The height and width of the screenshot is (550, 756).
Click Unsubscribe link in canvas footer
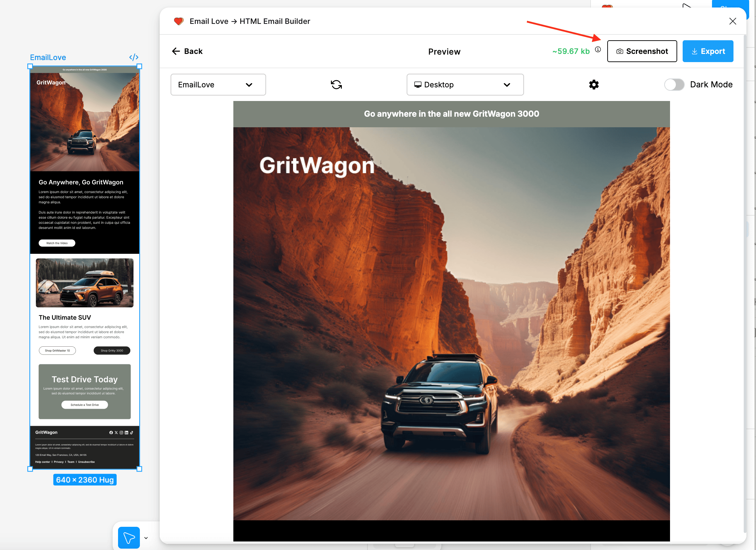(x=86, y=462)
